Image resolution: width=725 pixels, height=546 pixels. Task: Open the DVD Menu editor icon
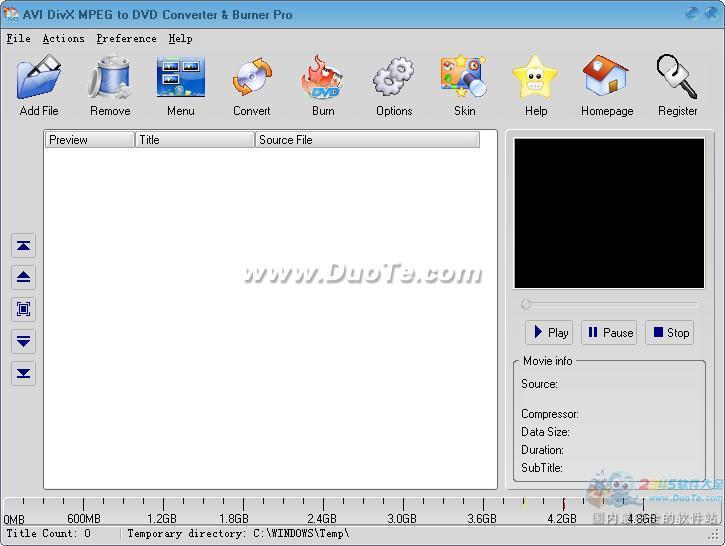(181, 77)
